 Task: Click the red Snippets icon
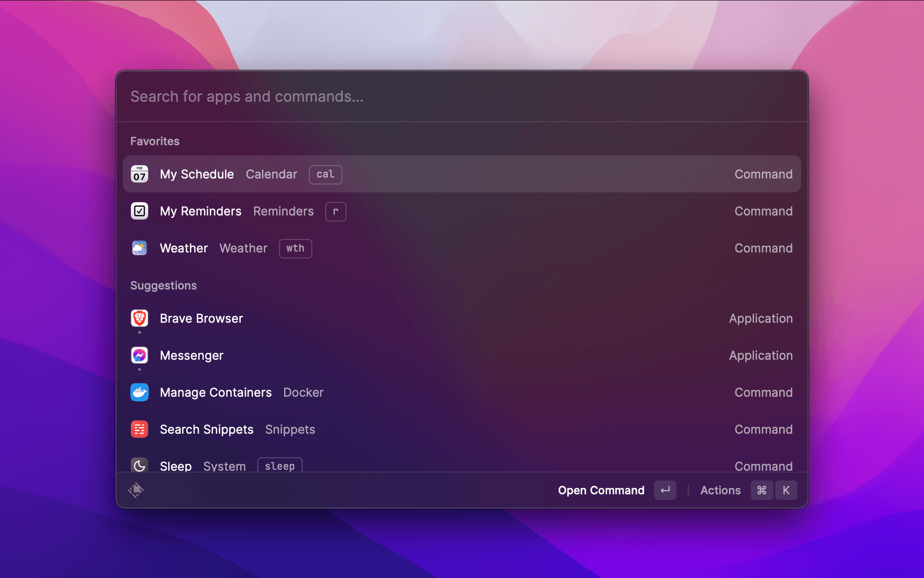pyautogui.click(x=139, y=430)
